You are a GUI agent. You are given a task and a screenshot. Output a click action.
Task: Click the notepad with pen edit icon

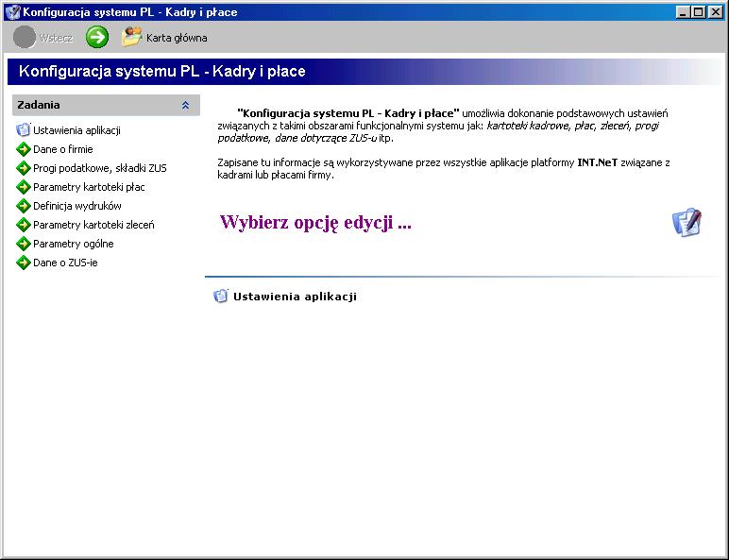(x=687, y=222)
